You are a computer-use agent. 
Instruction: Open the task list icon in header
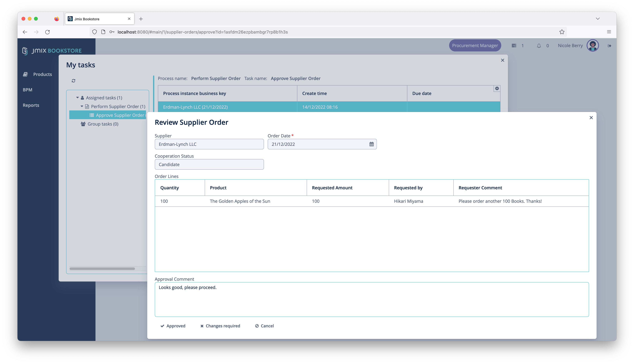[x=514, y=46]
